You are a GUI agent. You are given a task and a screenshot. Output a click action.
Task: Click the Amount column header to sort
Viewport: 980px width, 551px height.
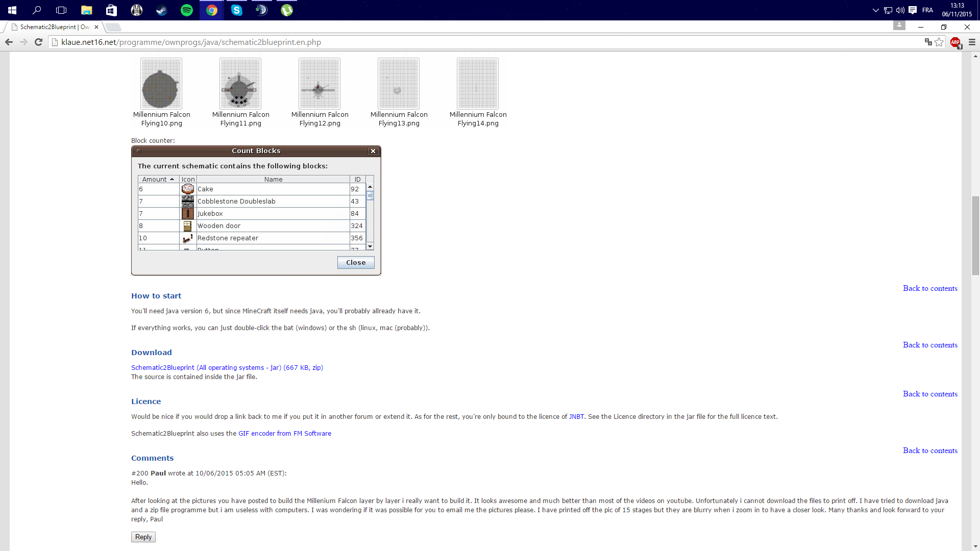(x=158, y=179)
